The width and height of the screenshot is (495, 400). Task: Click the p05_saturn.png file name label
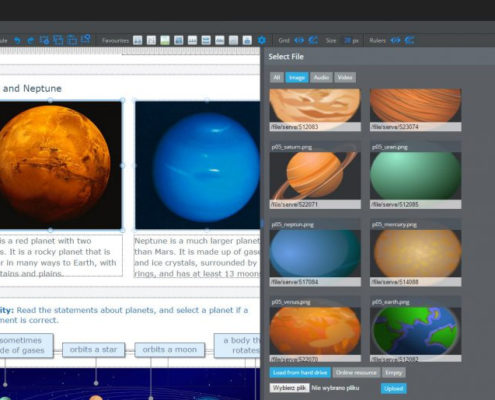pyautogui.click(x=291, y=147)
